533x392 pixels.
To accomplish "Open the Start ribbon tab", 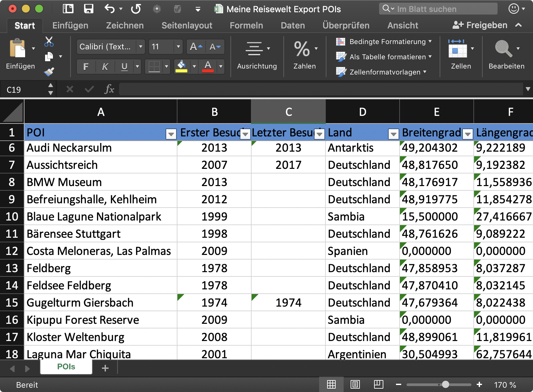I will (25, 25).
